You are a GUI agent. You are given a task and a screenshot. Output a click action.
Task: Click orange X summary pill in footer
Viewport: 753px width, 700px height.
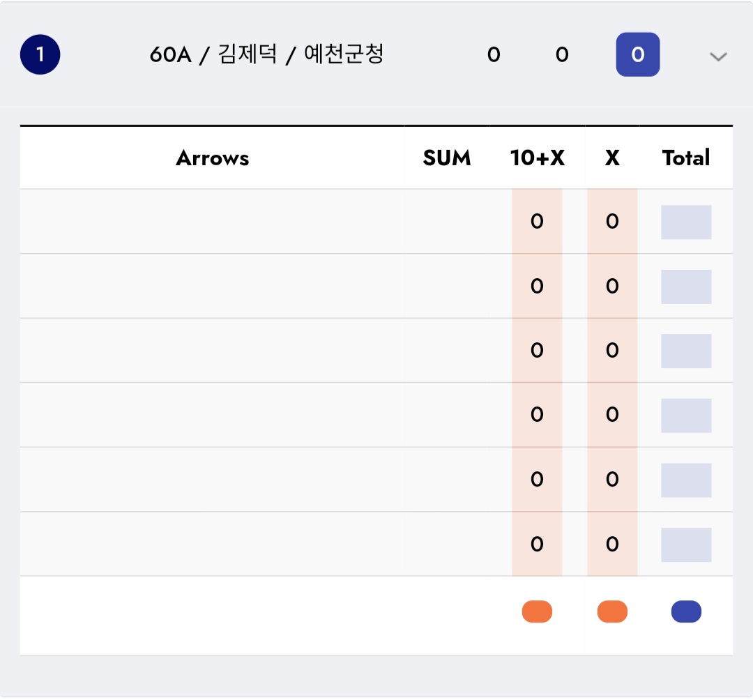tap(612, 611)
